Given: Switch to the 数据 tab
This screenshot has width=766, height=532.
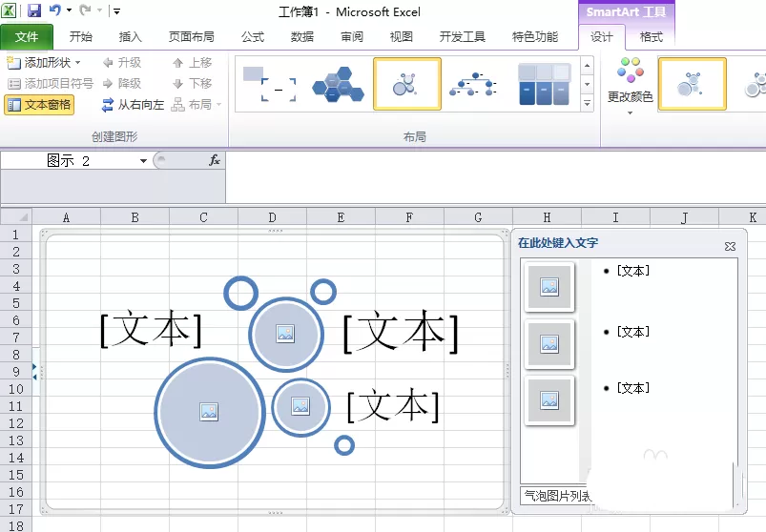Looking at the screenshot, I should point(302,36).
